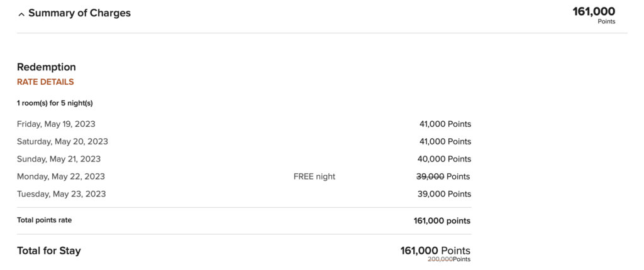This screenshot has width=644, height=270.
Task: Click the 40,000 Points Sunday rate
Action: click(444, 159)
